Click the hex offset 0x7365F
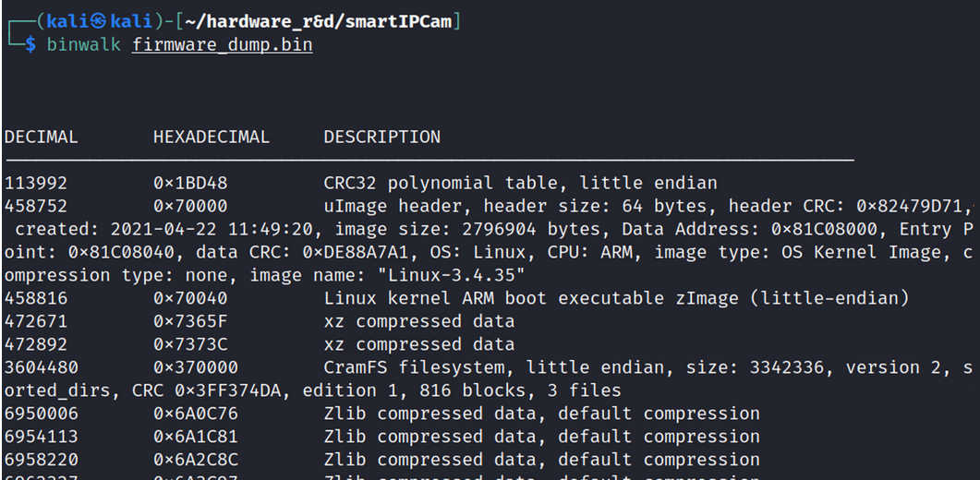 point(189,321)
